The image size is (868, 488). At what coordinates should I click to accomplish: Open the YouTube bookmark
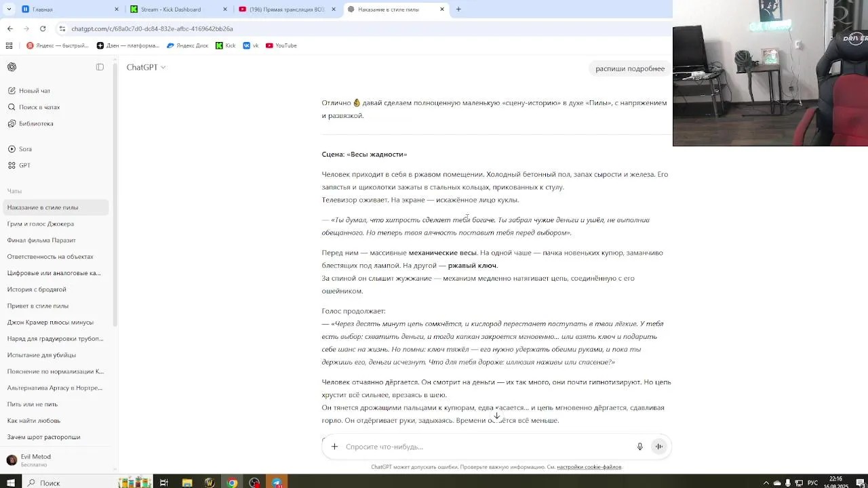(281, 45)
